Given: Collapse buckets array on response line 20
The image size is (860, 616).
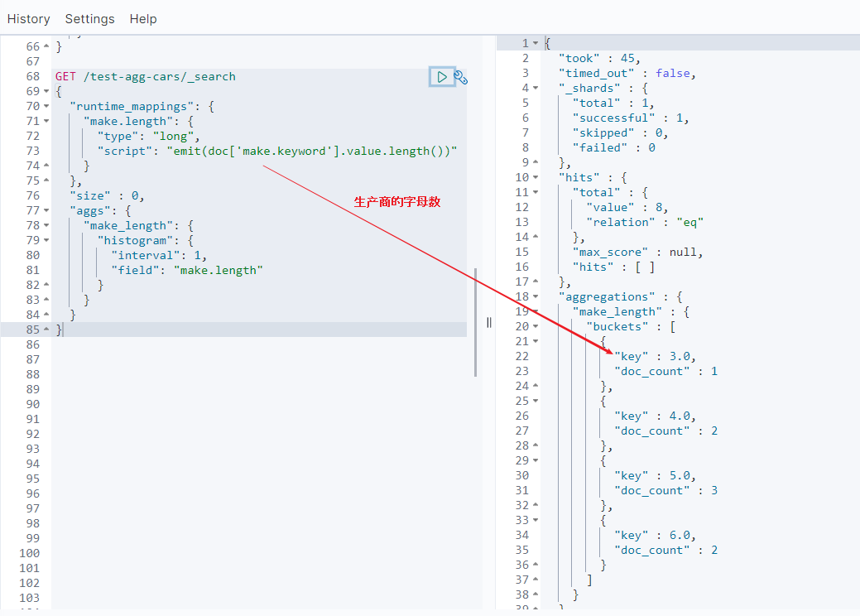Looking at the screenshot, I should tap(536, 326).
